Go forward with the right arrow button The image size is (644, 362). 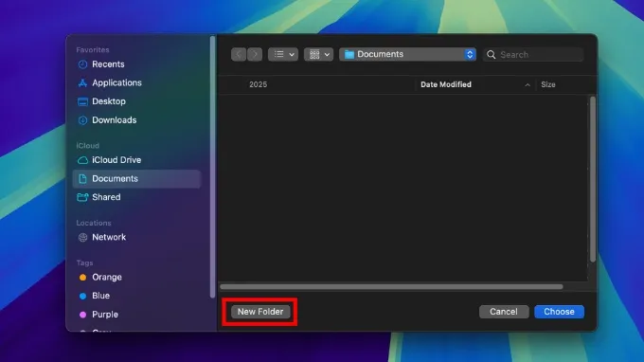pyautogui.click(x=255, y=54)
